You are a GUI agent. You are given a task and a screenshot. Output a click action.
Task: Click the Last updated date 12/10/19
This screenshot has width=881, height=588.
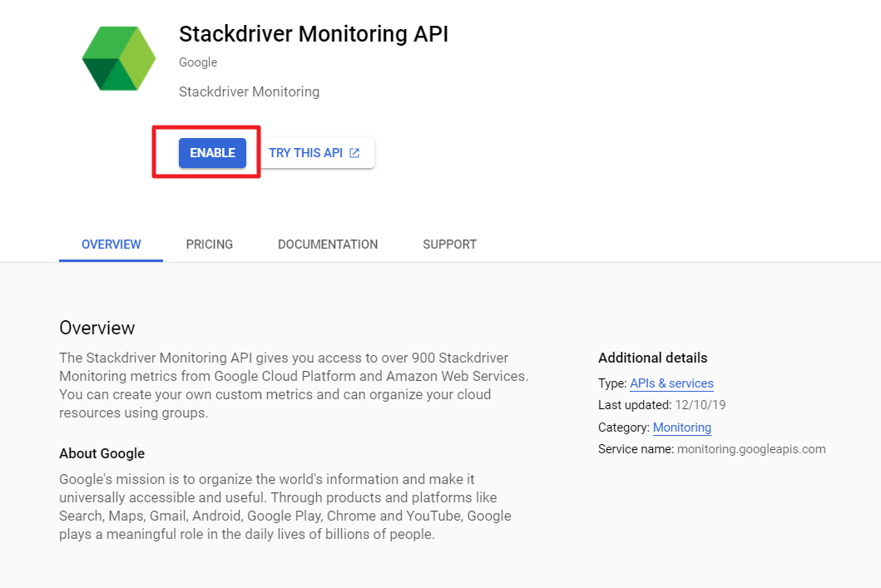[699, 405]
